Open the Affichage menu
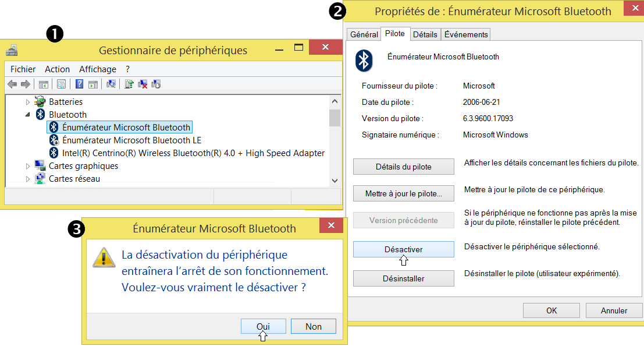This screenshot has height=346, width=644. [x=98, y=69]
